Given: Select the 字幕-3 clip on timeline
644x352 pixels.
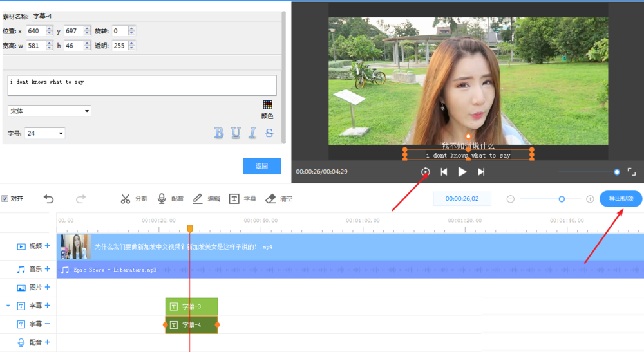Looking at the screenshot, I should pyautogui.click(x=191, y=306).
